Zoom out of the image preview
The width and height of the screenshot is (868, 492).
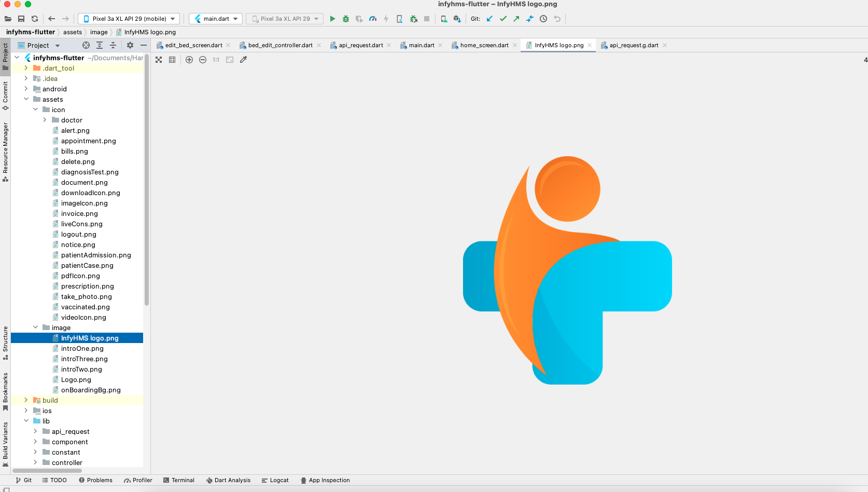[203, 60]
